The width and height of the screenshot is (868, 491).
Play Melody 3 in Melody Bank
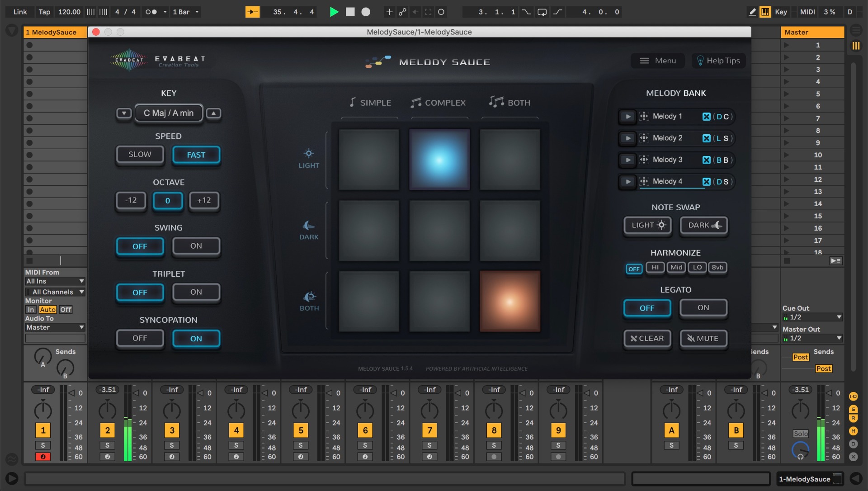coord(628,160)
